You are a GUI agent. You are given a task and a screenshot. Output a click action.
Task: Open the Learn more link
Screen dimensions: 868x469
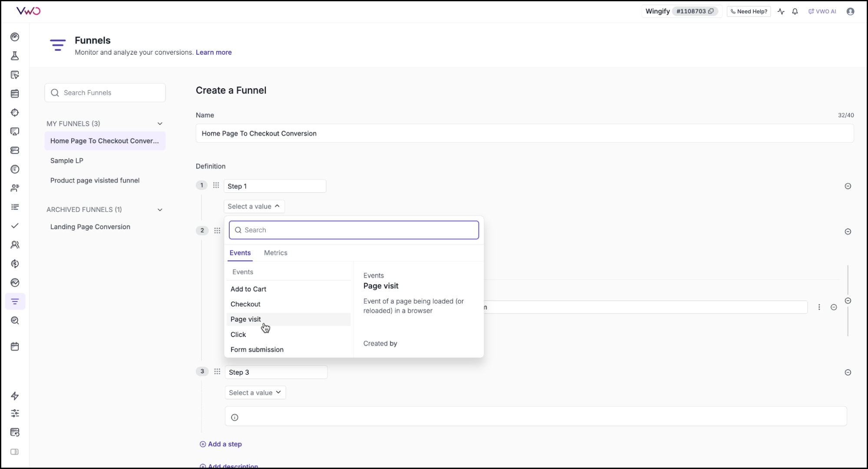coord(214,52)
